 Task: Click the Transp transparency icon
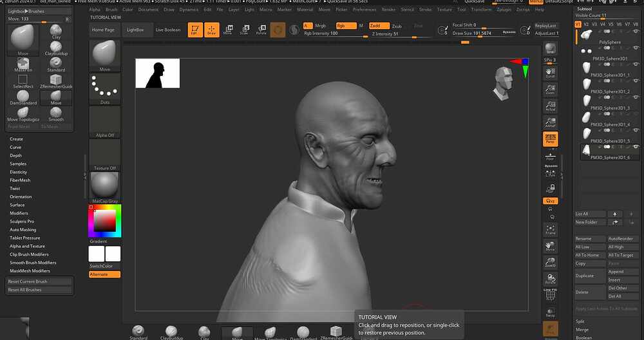551,312
